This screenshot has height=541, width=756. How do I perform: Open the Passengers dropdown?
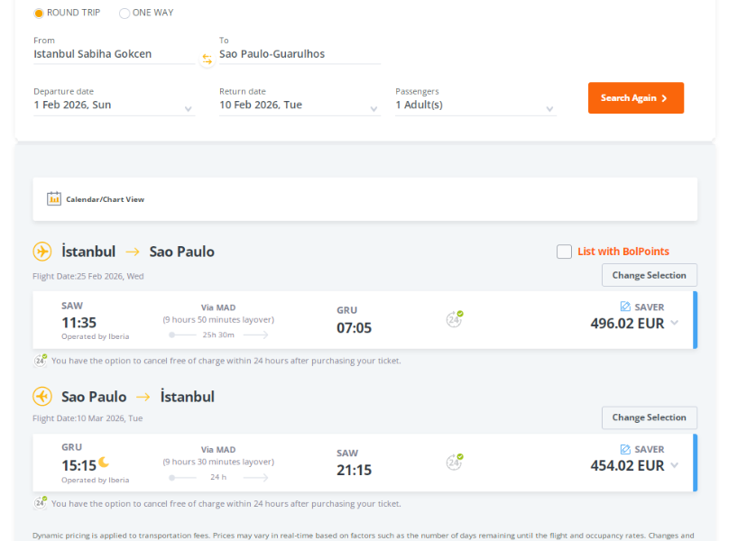475,105
